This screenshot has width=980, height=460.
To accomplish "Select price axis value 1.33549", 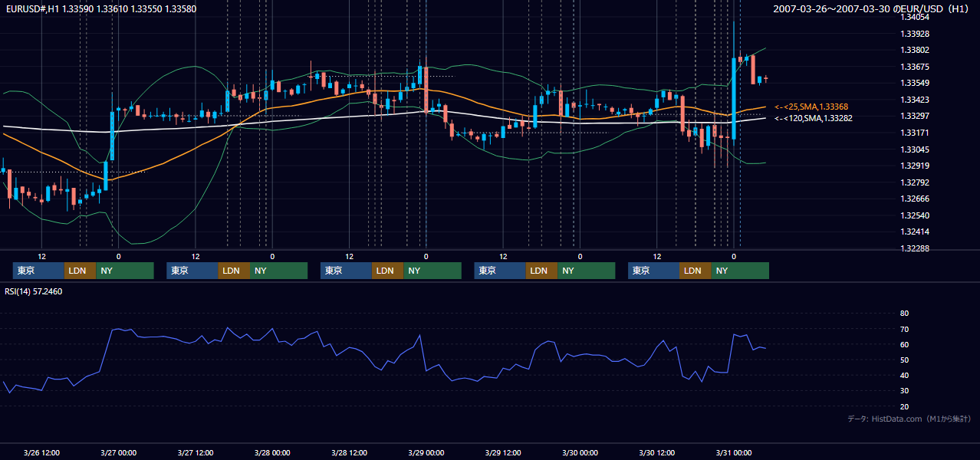I will 915,83.
